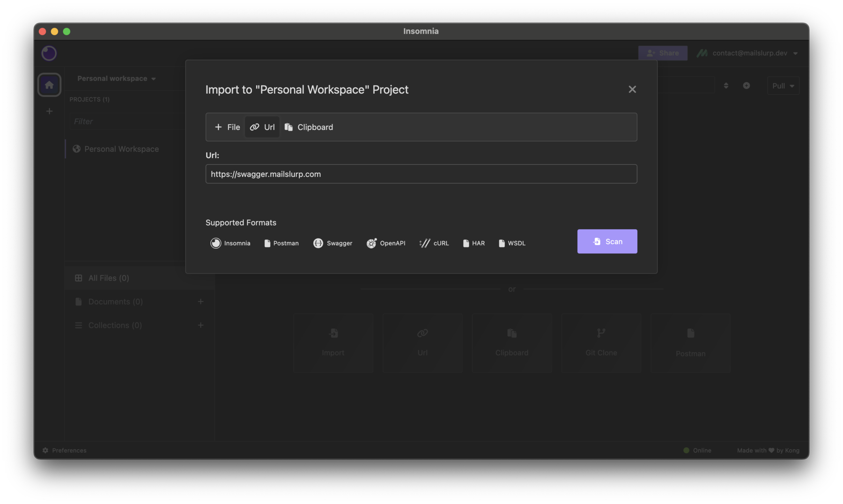Click the Supported Formats label
The width and height of the screenshot is (843, 504).
click(x=241, y=222)
